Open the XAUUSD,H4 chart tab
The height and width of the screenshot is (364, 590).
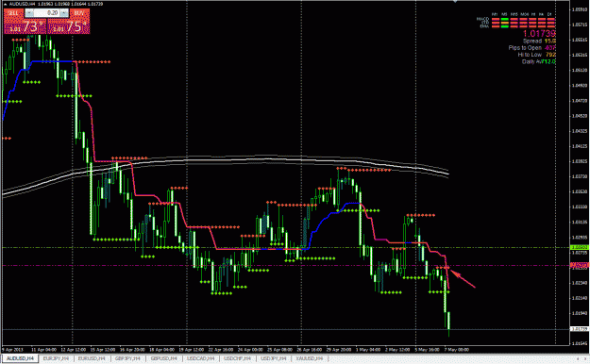(310, 358)
